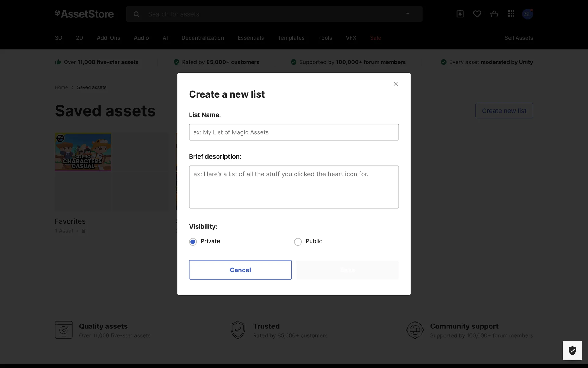Select the Public visibility option
The image size is (588, 368).
click(298, 242)
